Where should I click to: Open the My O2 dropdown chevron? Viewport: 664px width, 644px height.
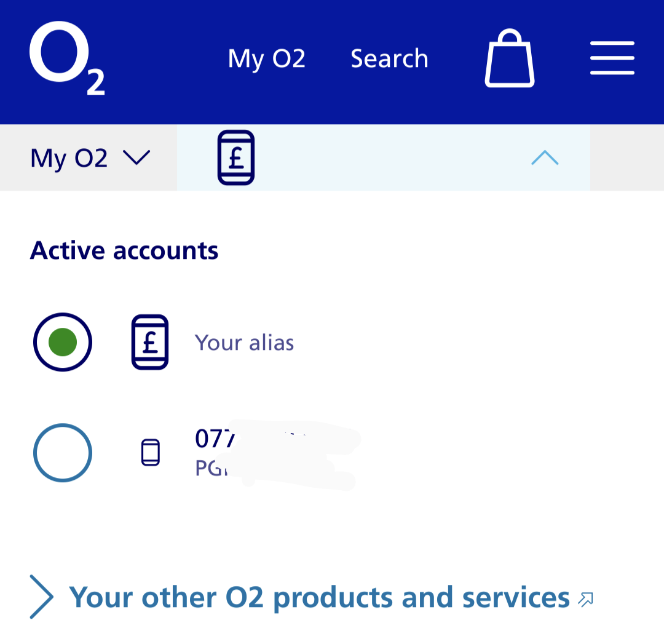(x=138, y=157)
